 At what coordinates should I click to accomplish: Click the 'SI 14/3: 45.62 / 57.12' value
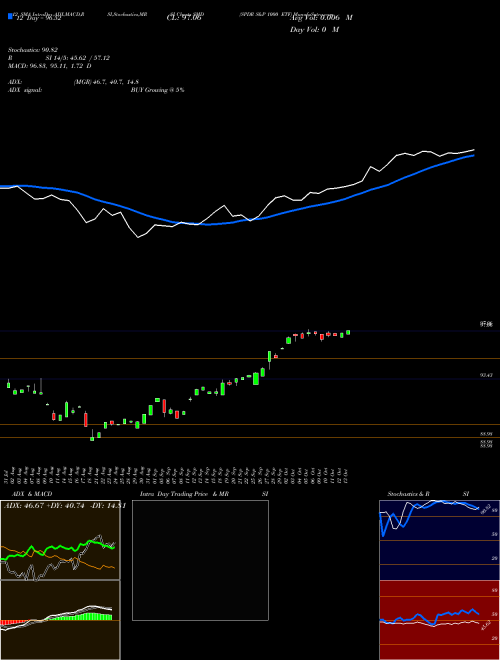click(77, 58)
